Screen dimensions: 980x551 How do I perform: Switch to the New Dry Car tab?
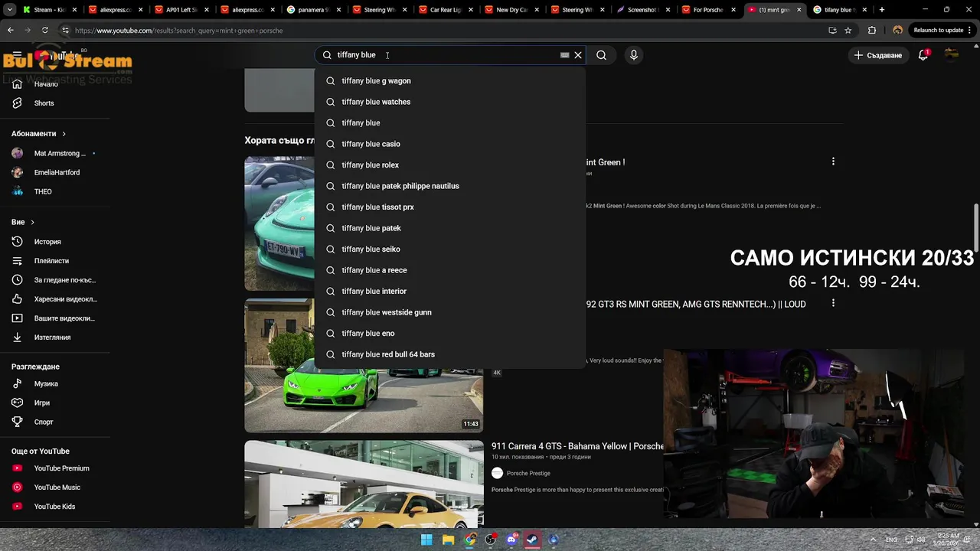click(511, 10)
